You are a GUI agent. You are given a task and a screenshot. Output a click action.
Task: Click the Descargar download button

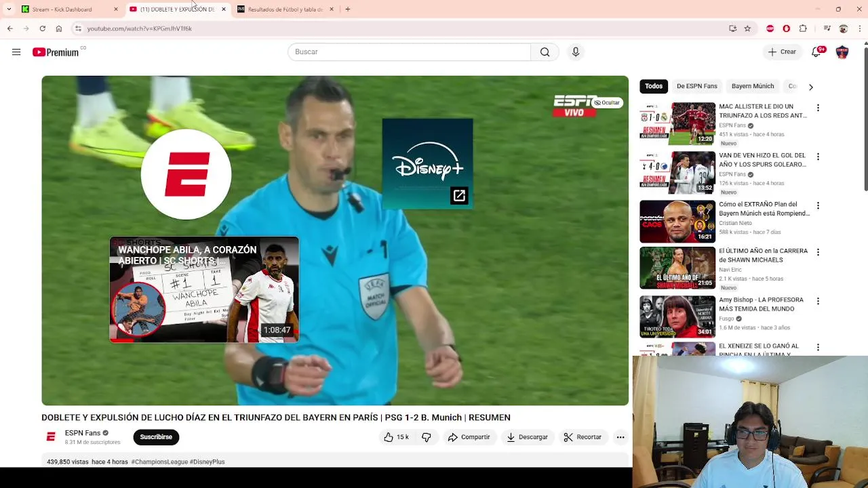point(527,437)
